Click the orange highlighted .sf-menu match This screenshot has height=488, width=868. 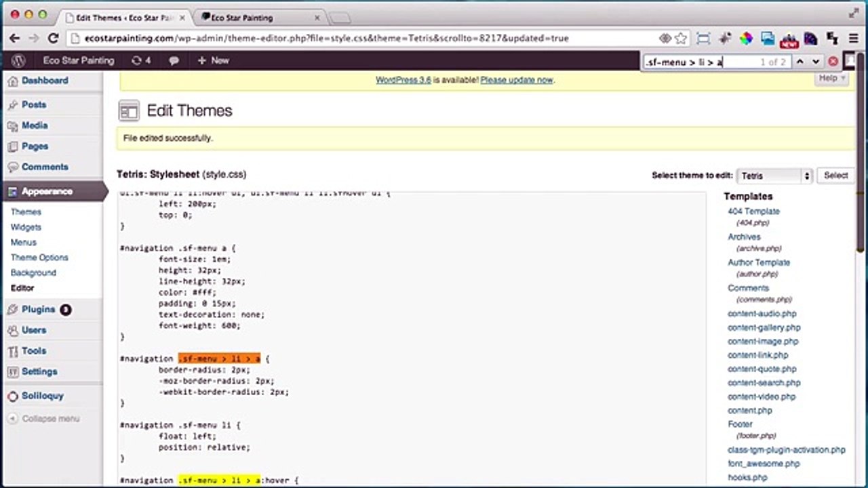(x=220, y=359)
